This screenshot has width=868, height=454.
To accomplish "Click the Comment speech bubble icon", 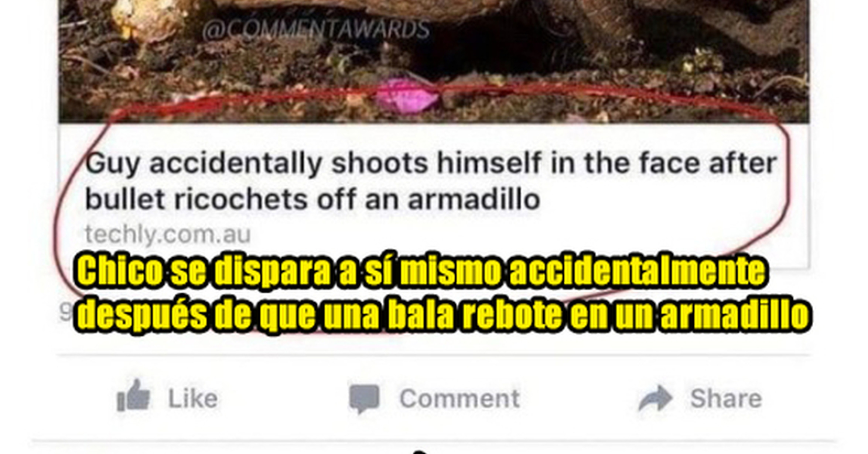I will pos(364,399).
